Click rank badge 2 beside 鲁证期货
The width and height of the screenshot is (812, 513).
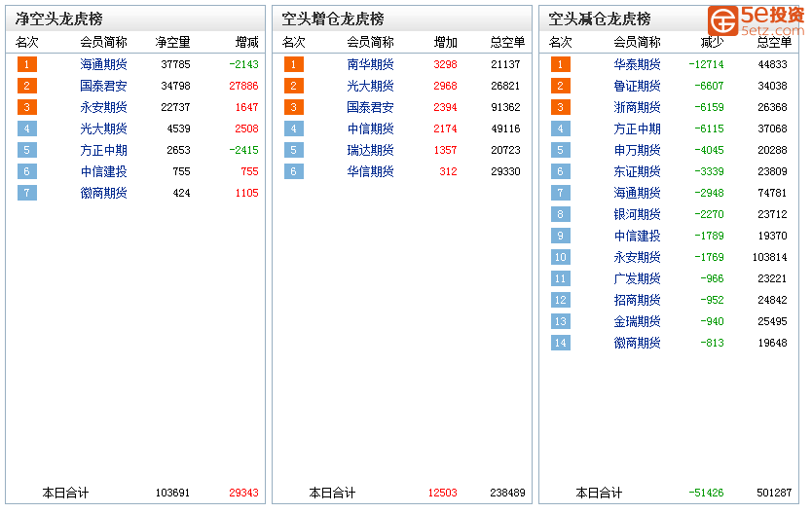click(x=561, y=86)
